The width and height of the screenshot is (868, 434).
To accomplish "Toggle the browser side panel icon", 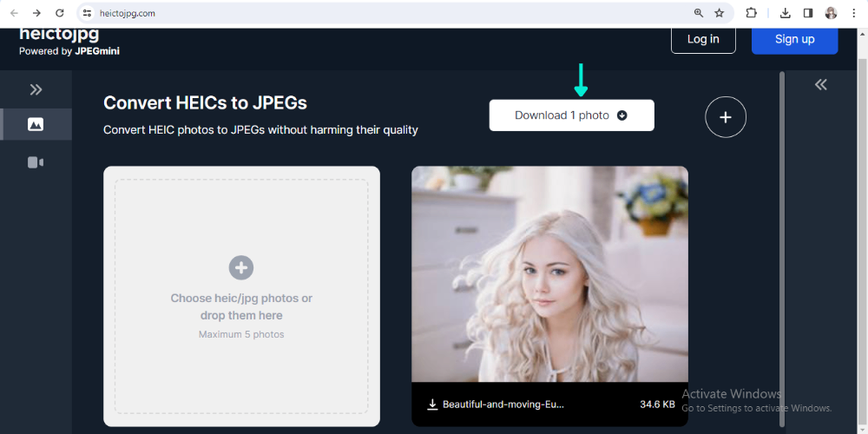I will click(808, 13).
